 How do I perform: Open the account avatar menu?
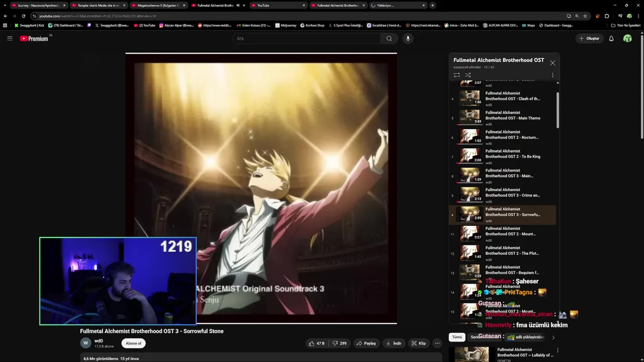click(x=627, y=38)
